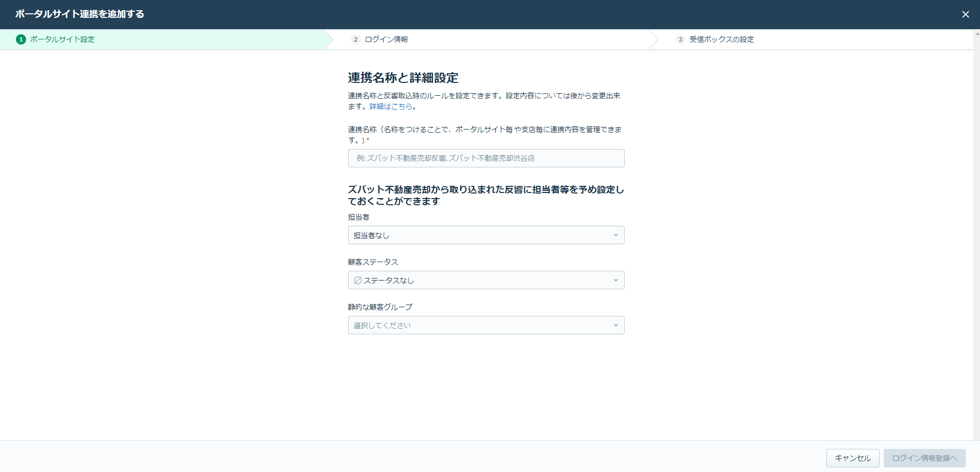Switch to the 受信ボックスの設定 step tab
Screen dimensions: 980x472
click(721, 39)
